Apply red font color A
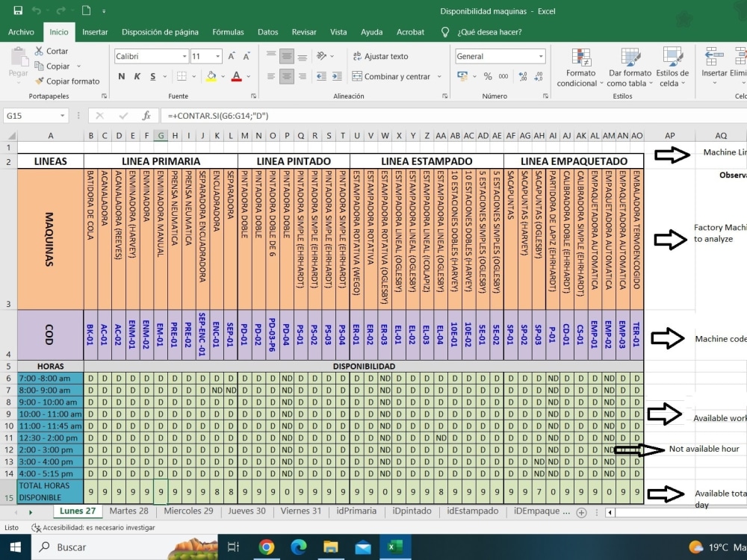 click(x=236, y=76)
